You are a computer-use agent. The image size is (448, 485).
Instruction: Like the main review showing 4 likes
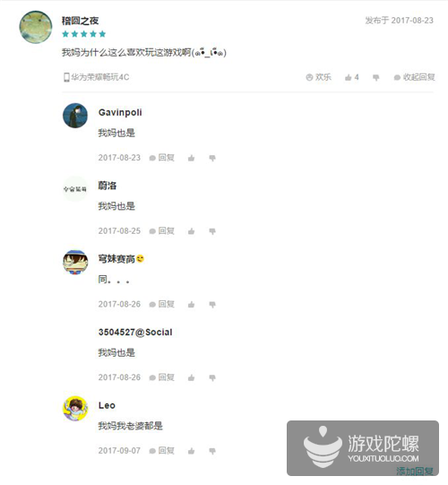coord(352,77)
